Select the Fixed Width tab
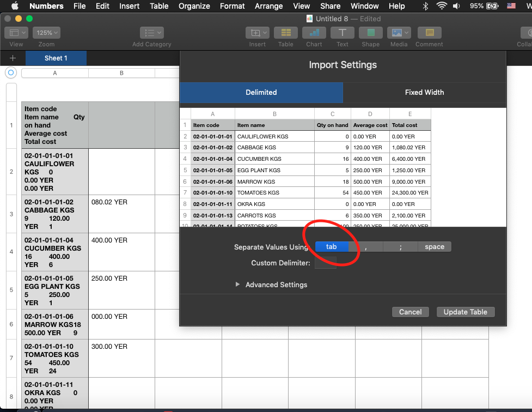The width and height of the screenshot is (532, 412). pyautogui.click(x=424, y=93)
